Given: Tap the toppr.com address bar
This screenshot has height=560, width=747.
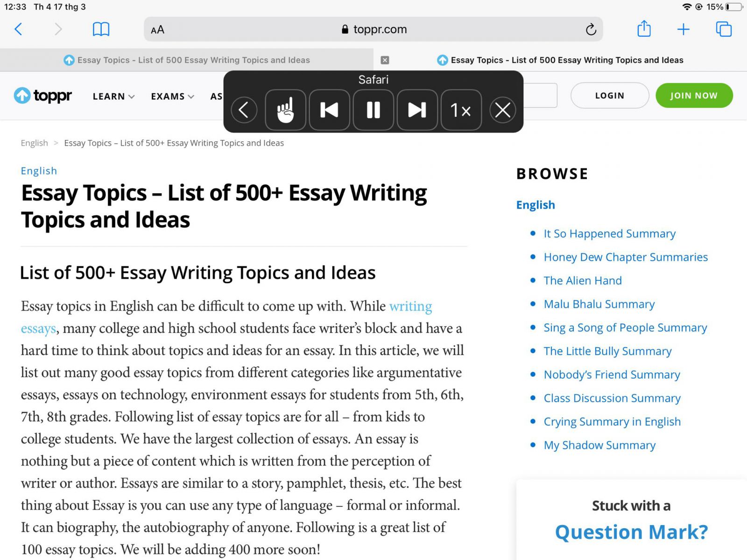Looking at the screenshot, I should coord(373,29).
